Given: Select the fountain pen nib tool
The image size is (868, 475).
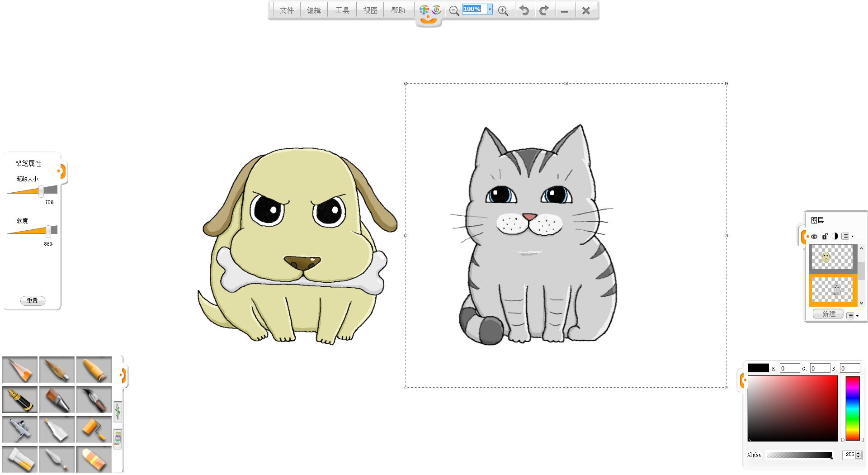Looking at the screenshot, I should tap(20, 399).
